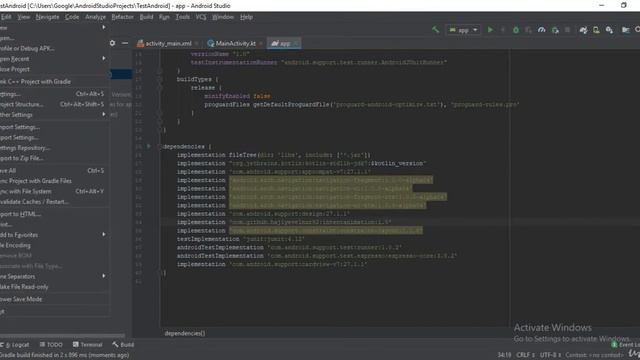Open the Build menu
This screenshot has width=640, height=360.
coord(146,17)
